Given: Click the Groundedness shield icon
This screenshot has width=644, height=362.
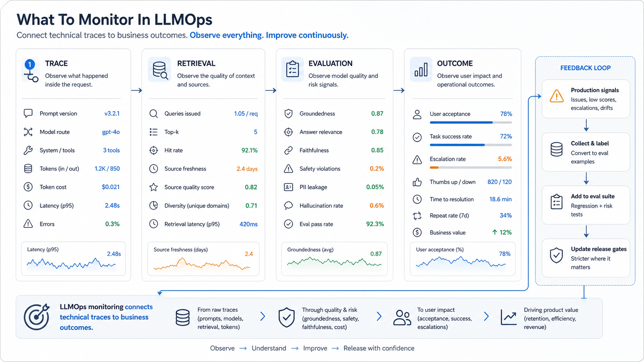Looking at the screenshot, I should tap(288, 113).
